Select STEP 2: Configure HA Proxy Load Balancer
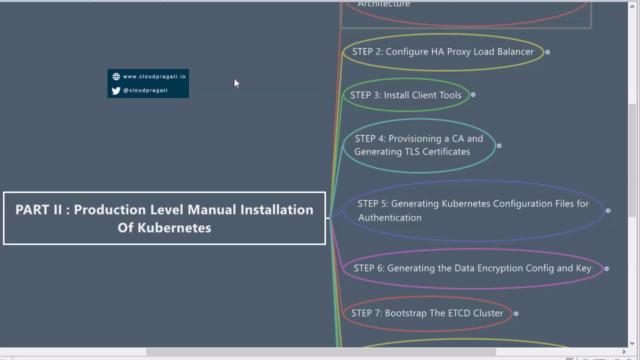Screen dimensions: 640x360 point(443,52)
